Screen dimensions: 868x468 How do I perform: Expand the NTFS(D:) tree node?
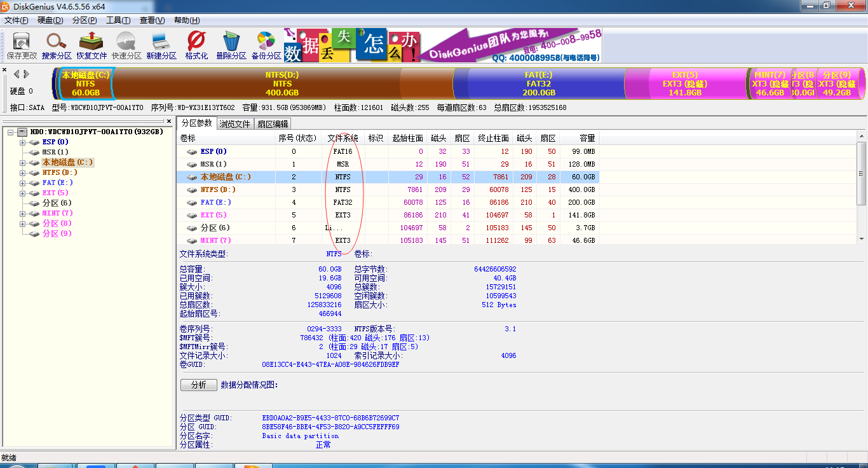pos(23,173)
